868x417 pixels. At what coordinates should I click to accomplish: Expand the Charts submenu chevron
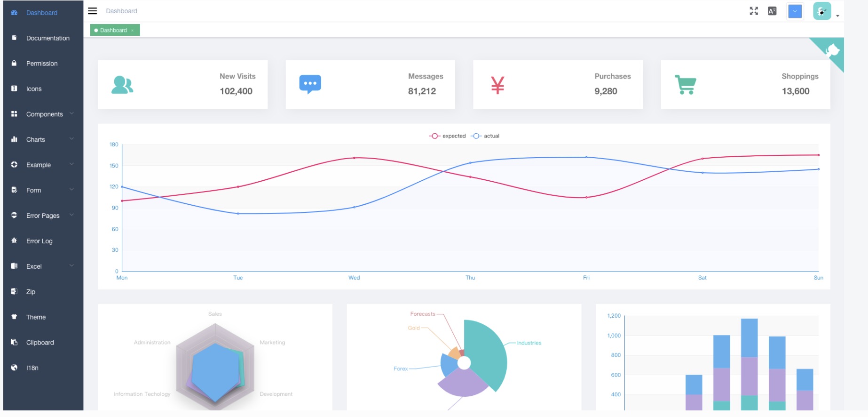tap(72, 139)
